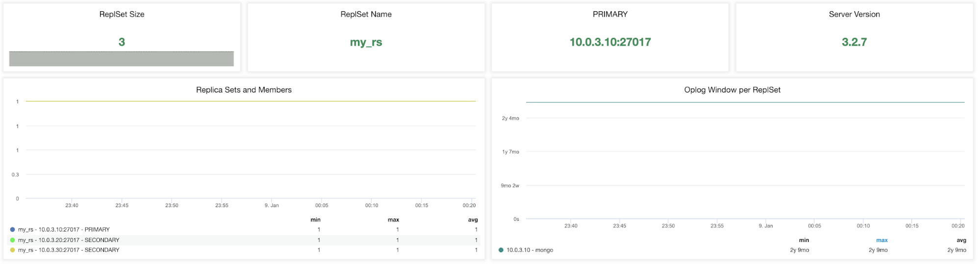
Task: Toggle series my_rs - 10.0.3.10:27017 - PRIMARY
Action: click(x=64, y=229)
